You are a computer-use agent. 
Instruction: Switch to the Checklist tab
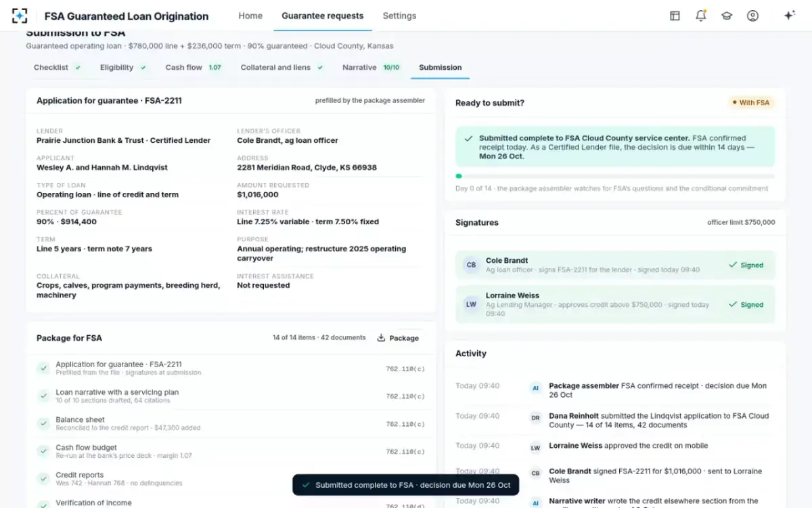point(58,68)
